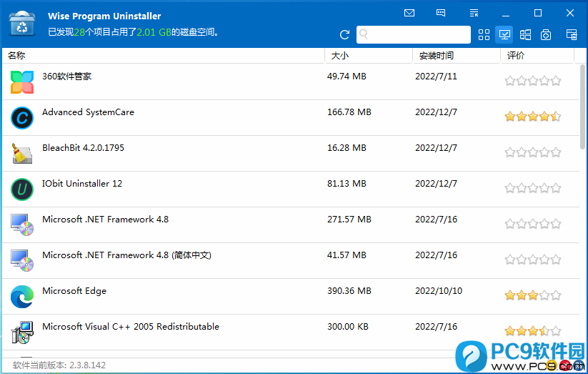Select Microsoft .NET Framework 4.8 (简体中文) name
The width and height of the screenshot is (588, 374).
[126, 255]
